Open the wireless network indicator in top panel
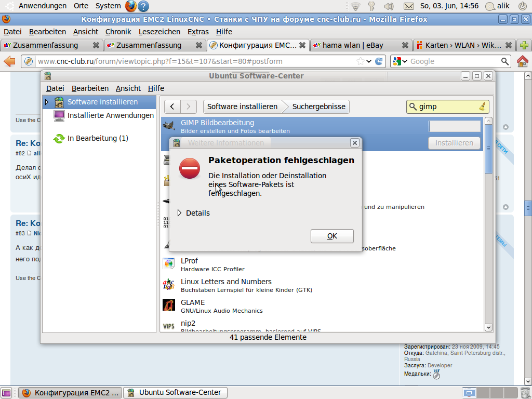This screenshot has height=399, width=532. (x=355, y=6)
